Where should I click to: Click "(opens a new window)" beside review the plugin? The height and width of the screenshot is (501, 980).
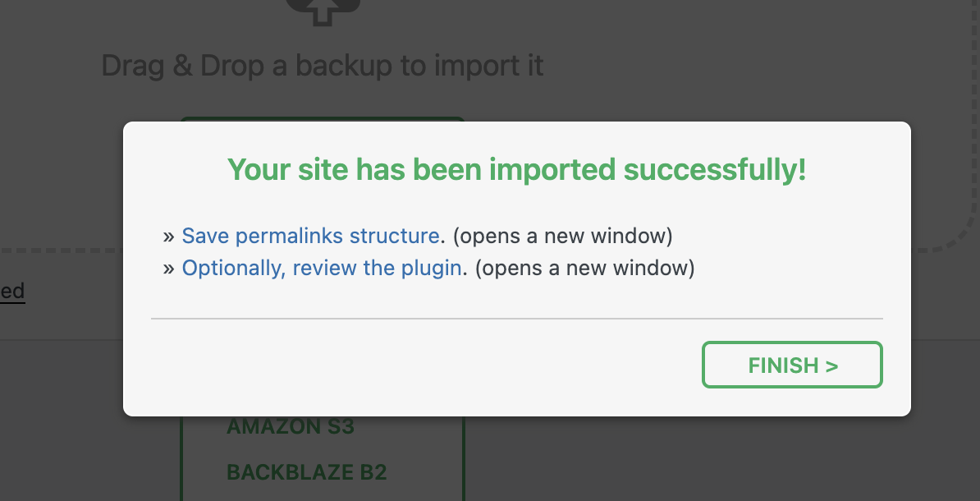[x=584, y=269]
